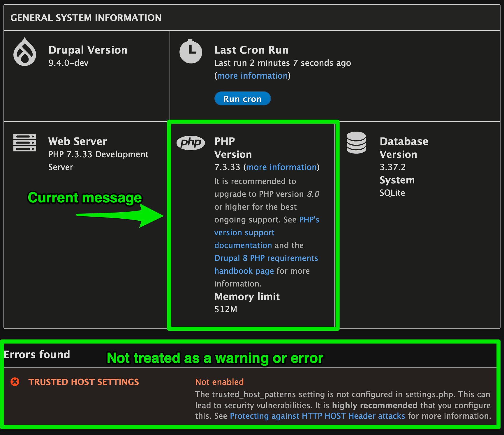Run cron with the blue button

tap(242, 99)
